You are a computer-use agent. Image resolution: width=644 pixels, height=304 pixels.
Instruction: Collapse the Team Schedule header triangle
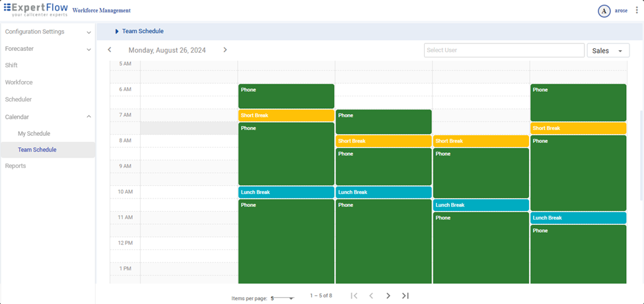(117, 31)
